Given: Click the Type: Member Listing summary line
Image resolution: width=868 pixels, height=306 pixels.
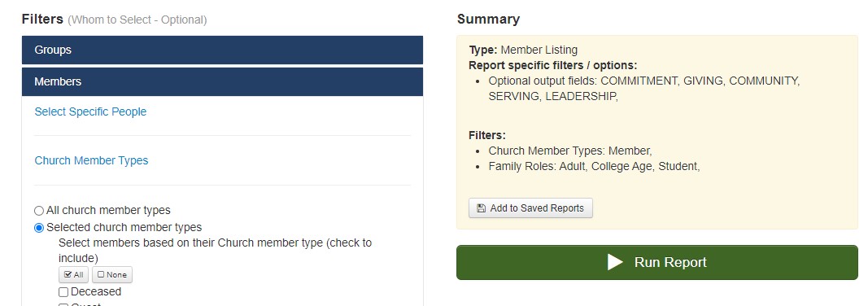Looking at the screenshot, I should (x=523, y=50).
